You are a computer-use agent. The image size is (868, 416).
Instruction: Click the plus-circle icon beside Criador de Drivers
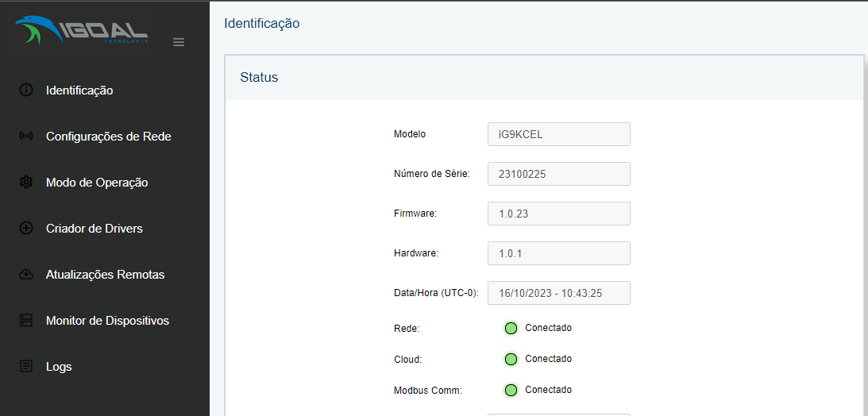(26, 229)
